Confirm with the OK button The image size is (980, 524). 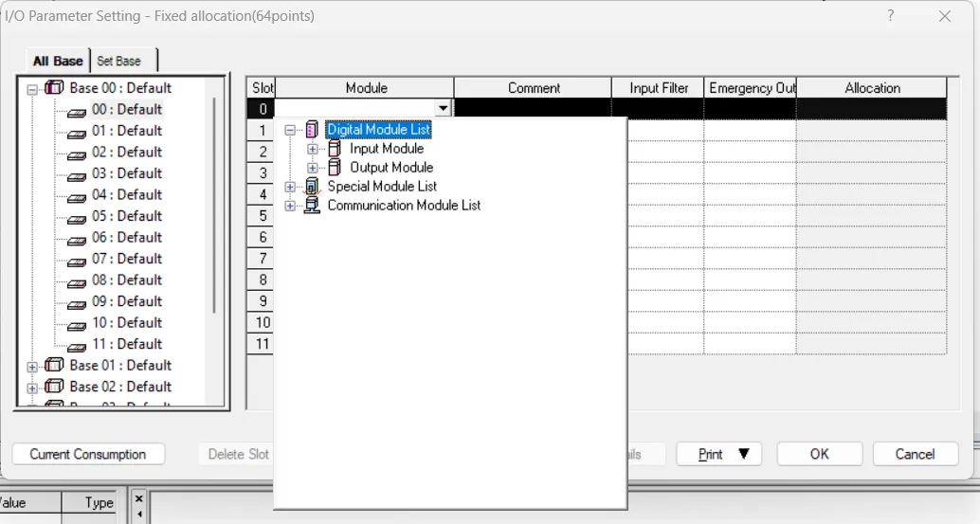[820, 454]
